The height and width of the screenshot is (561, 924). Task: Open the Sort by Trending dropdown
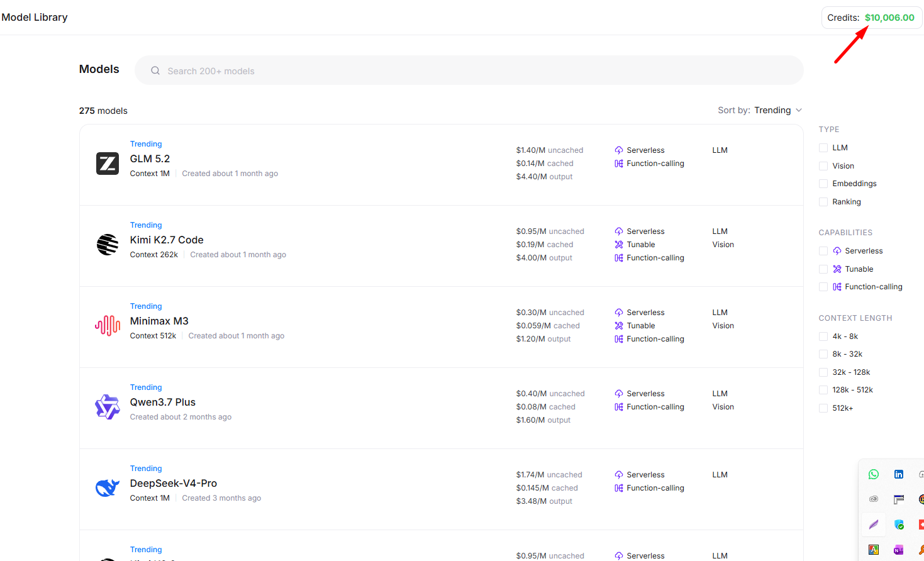tap(778, 110)
